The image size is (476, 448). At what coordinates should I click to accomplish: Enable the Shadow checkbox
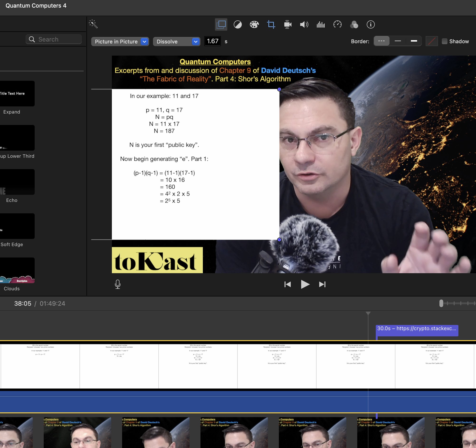pos(445,41)
